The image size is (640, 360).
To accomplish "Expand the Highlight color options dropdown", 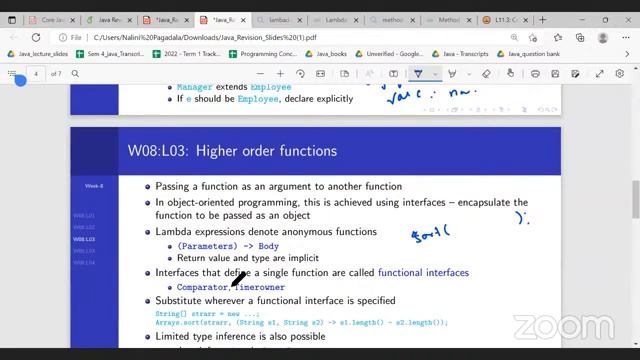I will click(x=469, y=74).
